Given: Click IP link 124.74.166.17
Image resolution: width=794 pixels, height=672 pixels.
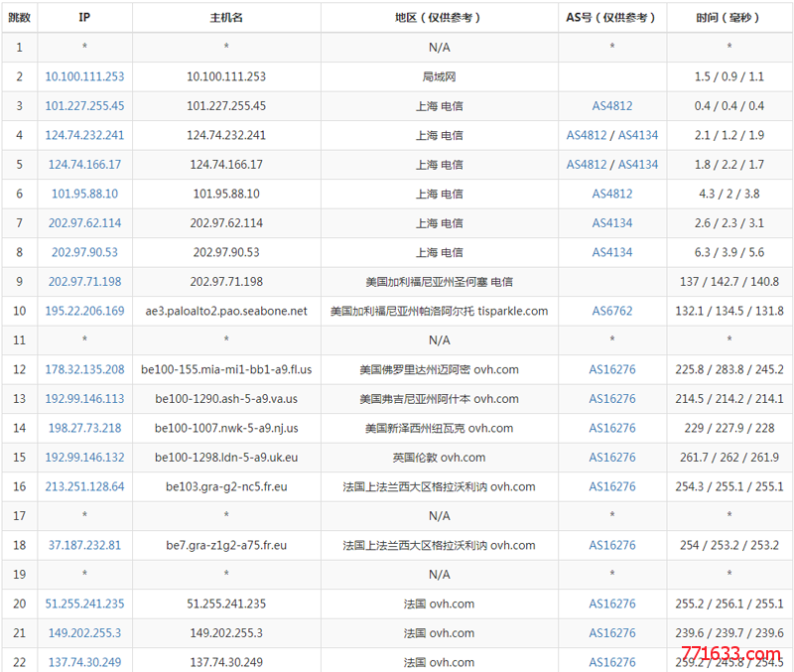Looking at the screenshot, I should pos(84,165).
